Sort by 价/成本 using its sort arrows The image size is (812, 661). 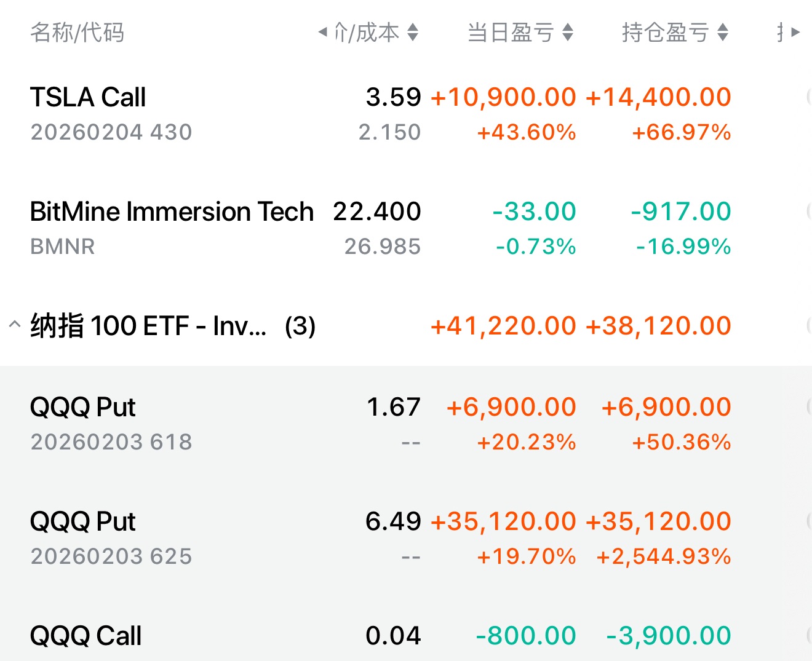[413, 33]
